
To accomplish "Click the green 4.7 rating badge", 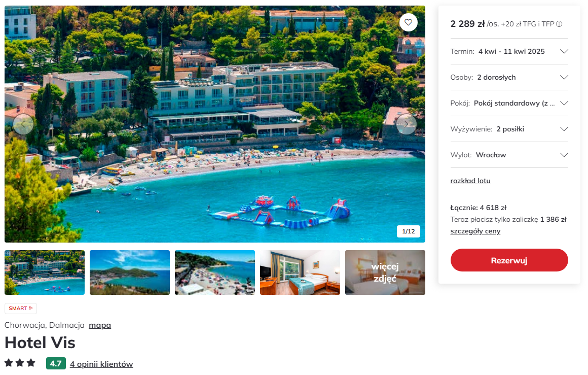I will pos(56,363).
